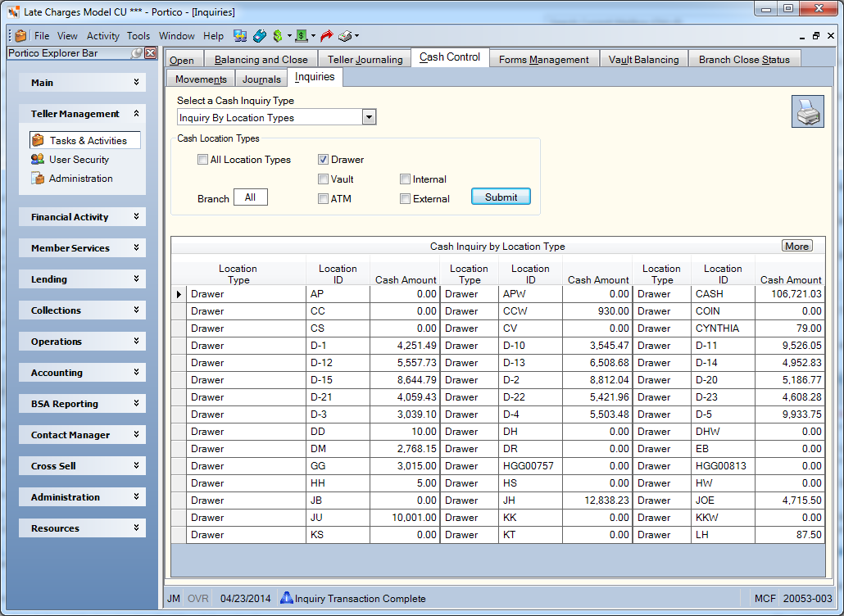
Task: Uncheck the Drawer checkbox
Action: click(x=323, y=160)
